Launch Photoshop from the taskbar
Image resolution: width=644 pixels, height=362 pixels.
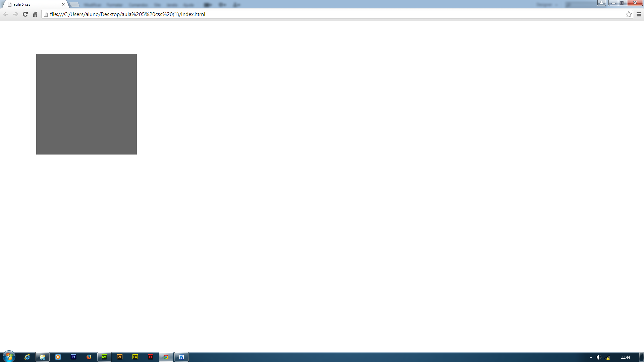(73, 357)
